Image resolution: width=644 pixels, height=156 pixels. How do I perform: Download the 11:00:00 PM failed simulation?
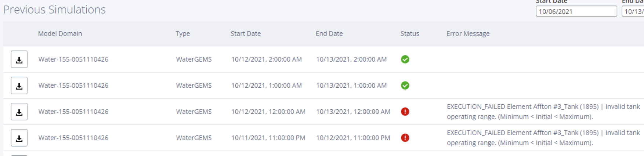[19, 138]
